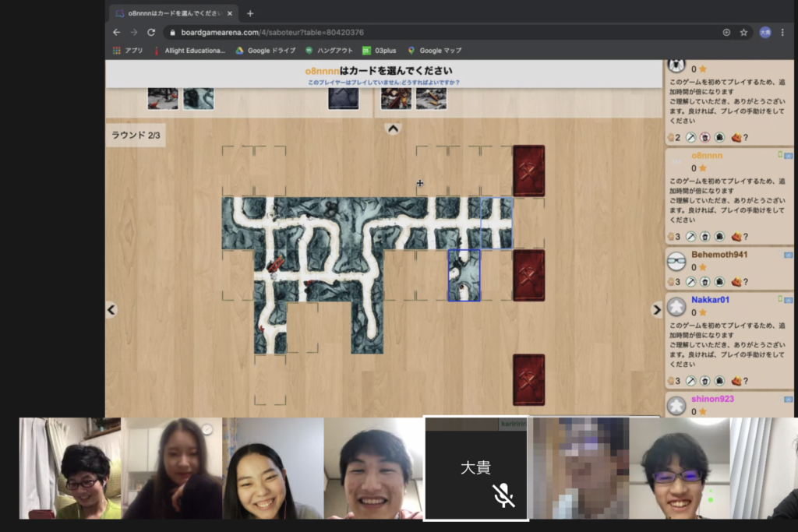The height and width of the screenshot is (532, 798).
Task: Select the video tile of person with purple glasses
Action: 680,468
